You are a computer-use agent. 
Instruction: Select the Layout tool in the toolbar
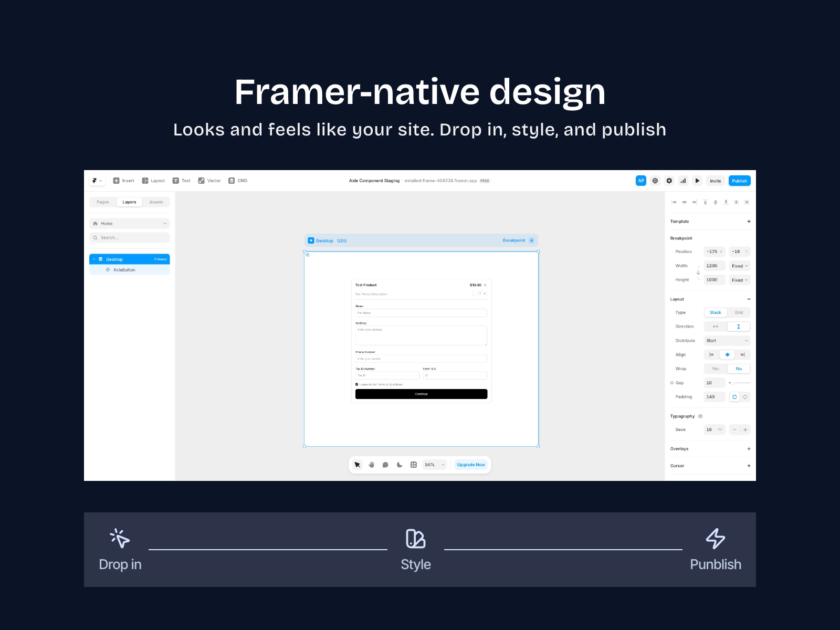pyautogui.click(x=153, y=180)
